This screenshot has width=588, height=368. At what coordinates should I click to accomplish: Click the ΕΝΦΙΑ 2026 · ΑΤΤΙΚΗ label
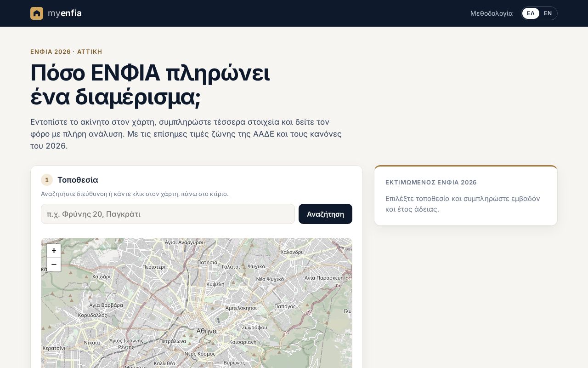coord(66,52)
